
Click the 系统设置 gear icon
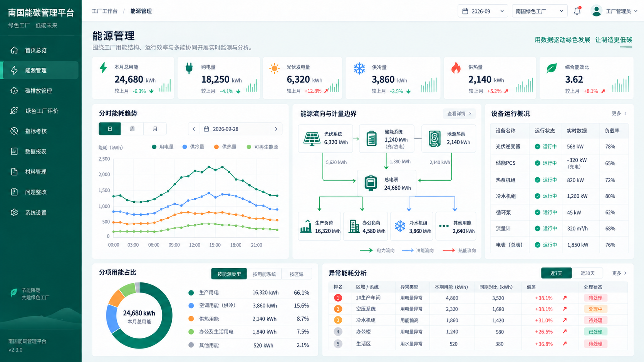pos(14,212)
